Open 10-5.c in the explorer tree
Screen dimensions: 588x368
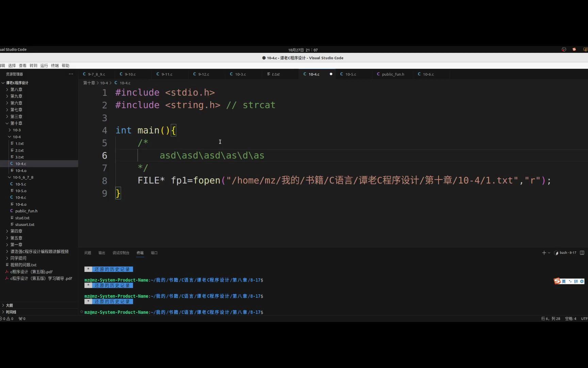coord(20,184)
